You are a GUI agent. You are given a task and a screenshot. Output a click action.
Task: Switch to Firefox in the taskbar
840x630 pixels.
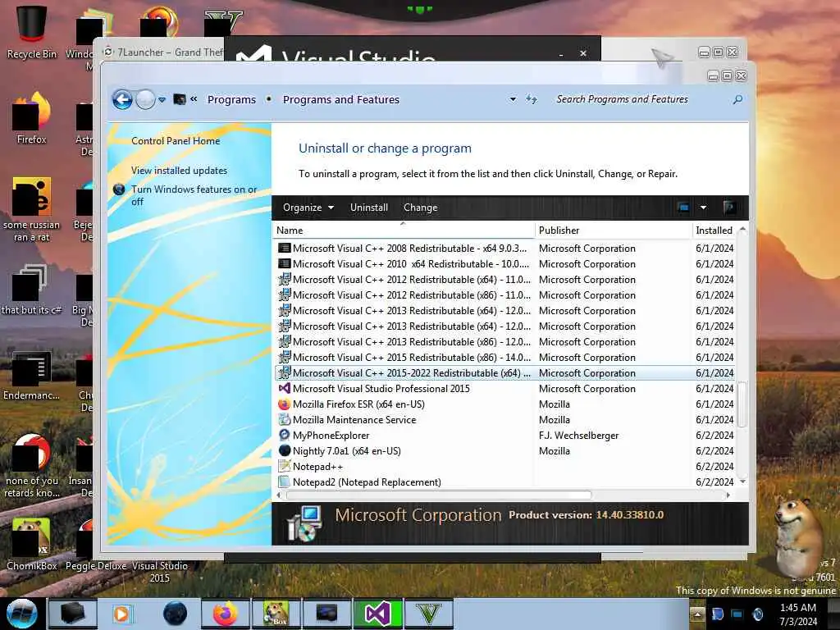tap(226, 614)
